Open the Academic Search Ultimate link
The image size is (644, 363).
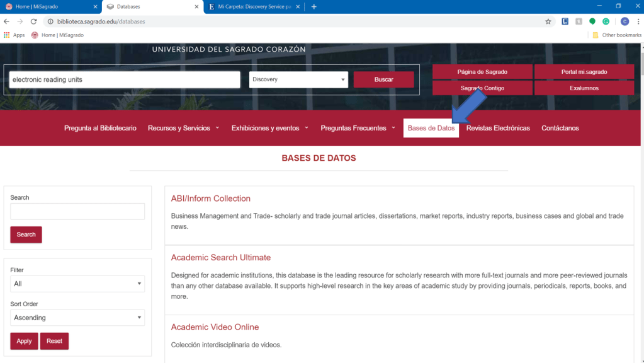pos(221,258)
